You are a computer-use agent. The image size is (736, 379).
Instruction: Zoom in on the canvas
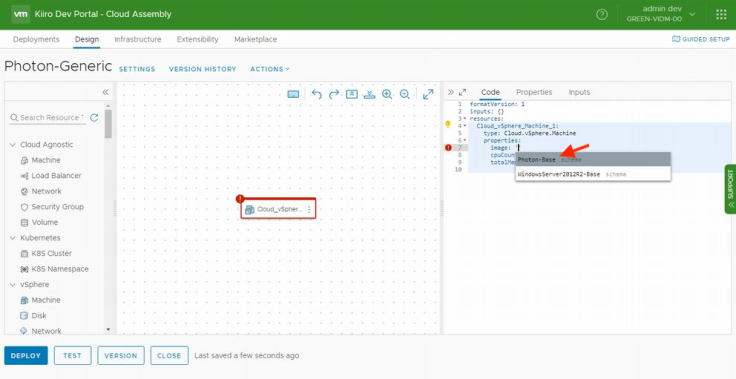pos(387,94)
